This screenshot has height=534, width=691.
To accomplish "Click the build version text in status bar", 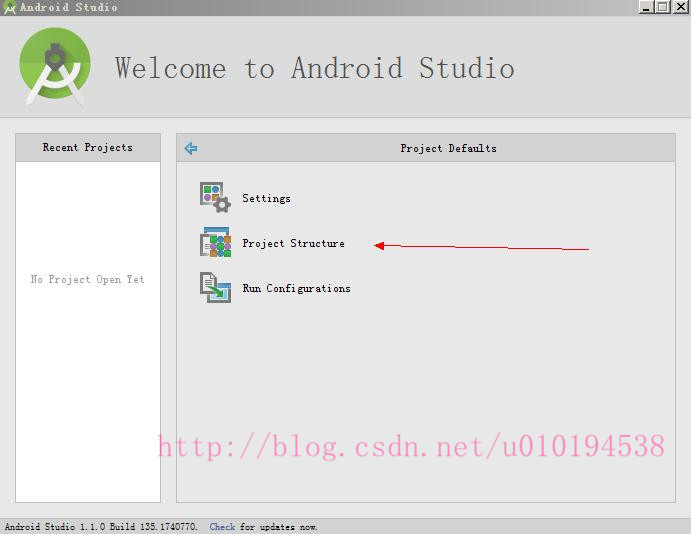I will [101, 527].
